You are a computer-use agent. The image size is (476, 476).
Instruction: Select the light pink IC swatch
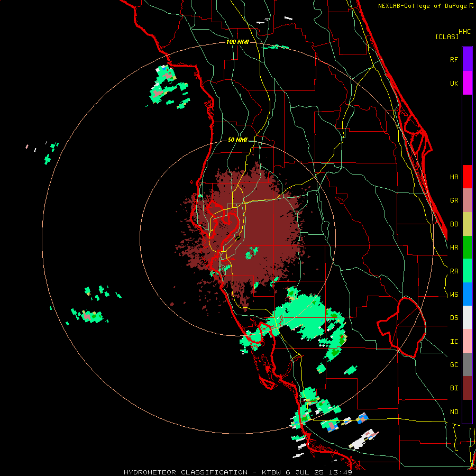pyautogui.click(x=467, y=341)
